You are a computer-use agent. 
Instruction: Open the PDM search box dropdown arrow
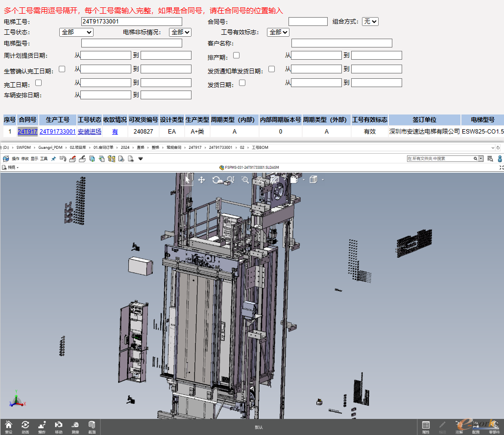coord(481,159)
